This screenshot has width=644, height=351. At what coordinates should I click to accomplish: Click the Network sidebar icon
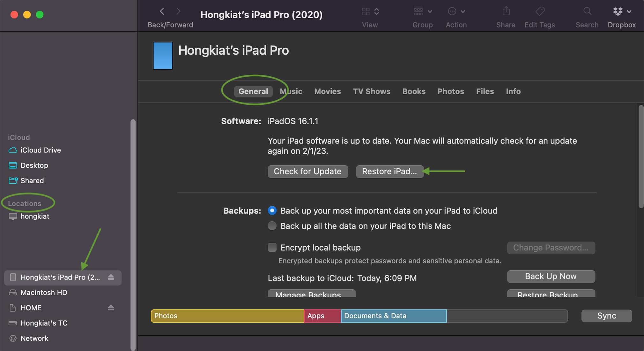pos(14,337)
